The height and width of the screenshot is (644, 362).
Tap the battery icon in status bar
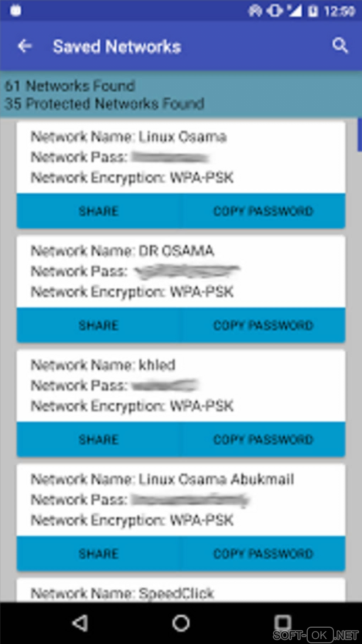313,11
